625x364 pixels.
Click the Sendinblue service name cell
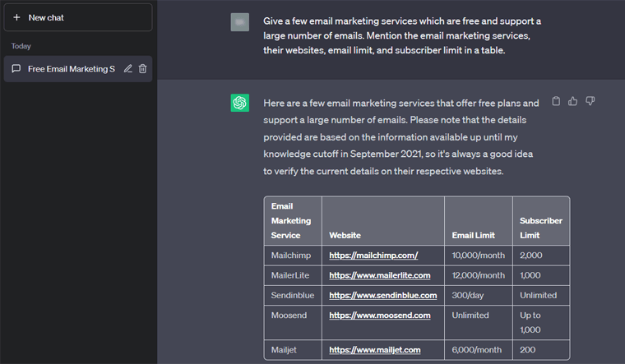(293, 295)
